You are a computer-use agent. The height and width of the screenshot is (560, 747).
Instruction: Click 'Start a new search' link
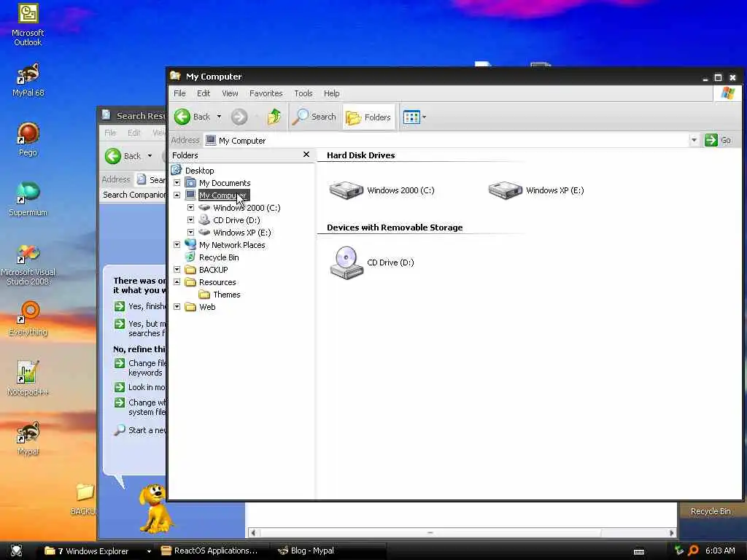(x=140, y=430)
